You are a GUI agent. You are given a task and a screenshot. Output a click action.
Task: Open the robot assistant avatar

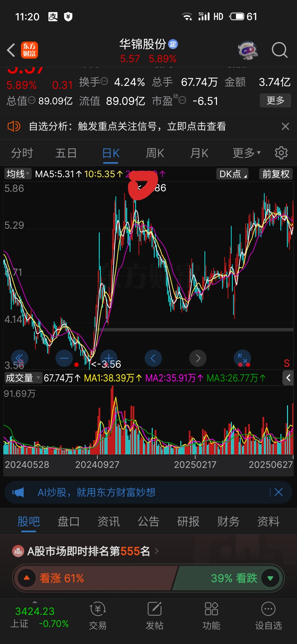[x=248, y=50]
